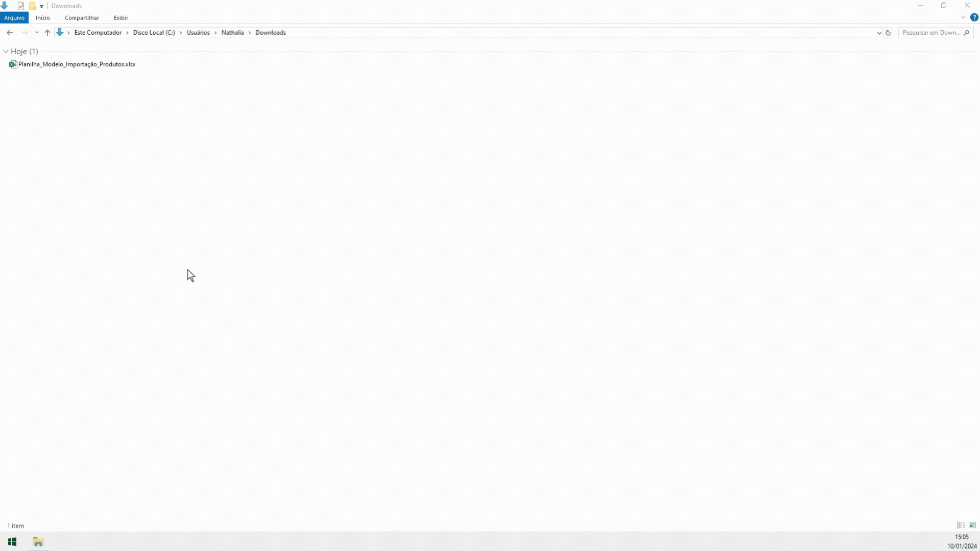This screenshot has height=551, width=980.
Task: Switch to large icons view in status bar
Action: (972, 525)
